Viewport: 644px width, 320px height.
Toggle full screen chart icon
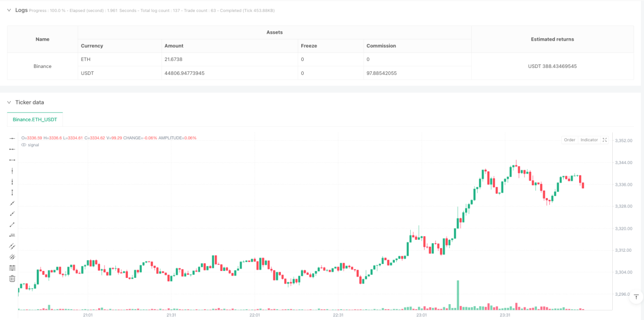(x=605, y=140)
